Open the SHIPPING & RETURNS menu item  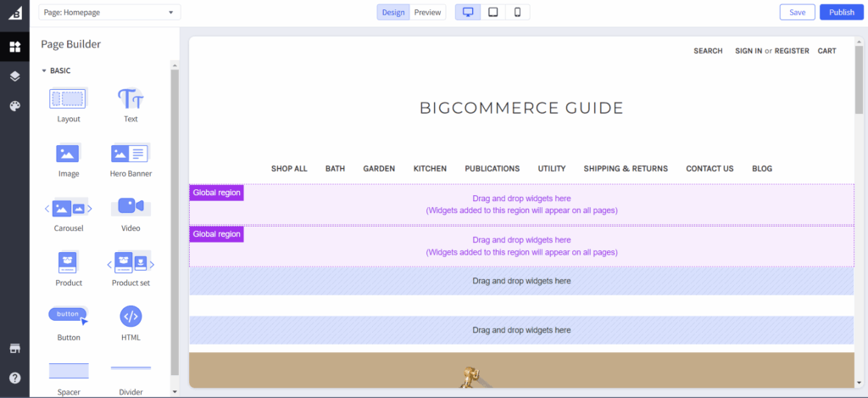coord(626,169)
